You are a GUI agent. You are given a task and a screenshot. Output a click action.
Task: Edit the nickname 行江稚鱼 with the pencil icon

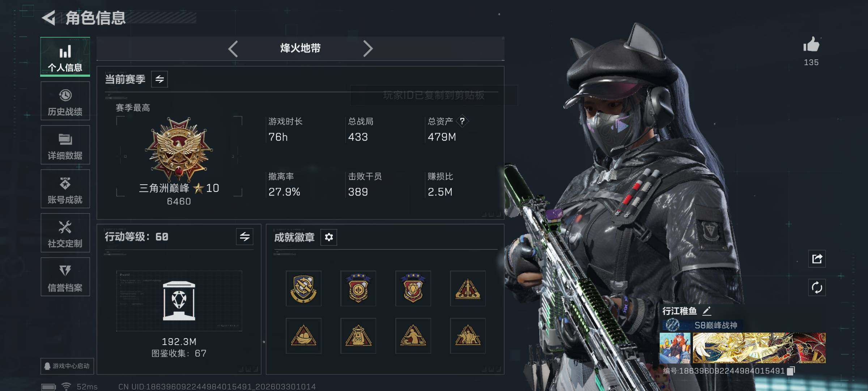coord(707,311)
